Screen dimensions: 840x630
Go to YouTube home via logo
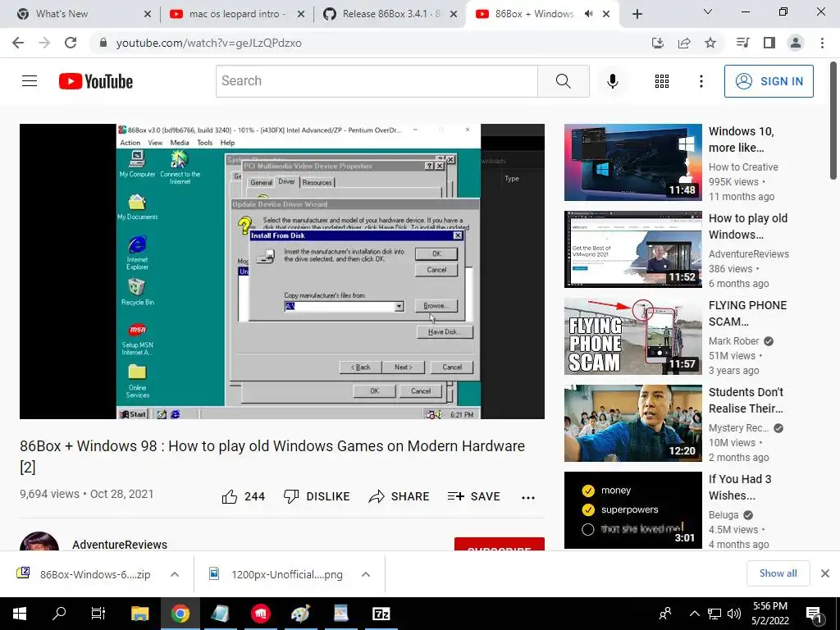96,81
